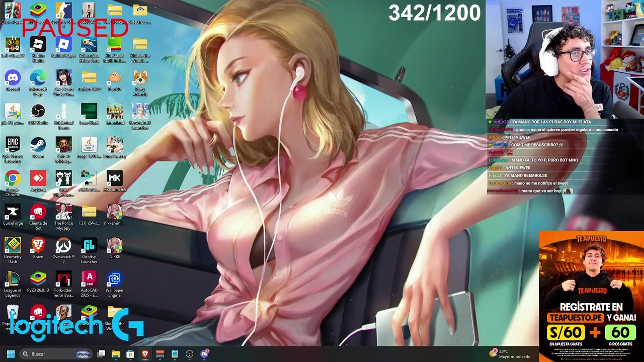The height and width of the screenshot is (362, 644).
Task: Open the Luna Fantasy shortcut
Action: (x=115, y=148)
